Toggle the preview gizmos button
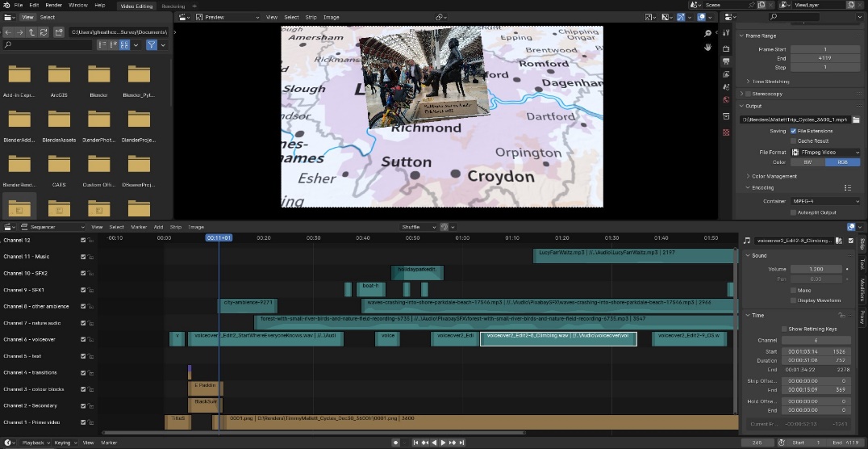The image size is (868, 449). point(682,17)
